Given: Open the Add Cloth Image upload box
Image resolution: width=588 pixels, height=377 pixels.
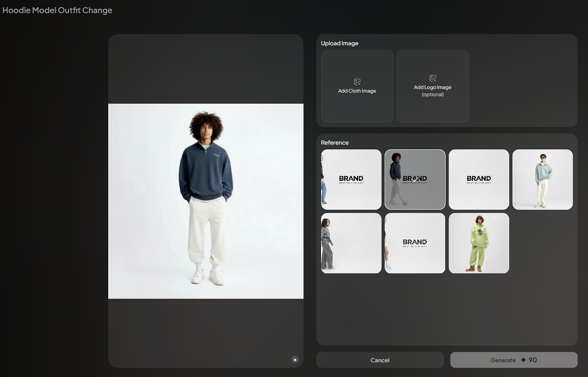Looking at the screenshot, I should [357, 86].
